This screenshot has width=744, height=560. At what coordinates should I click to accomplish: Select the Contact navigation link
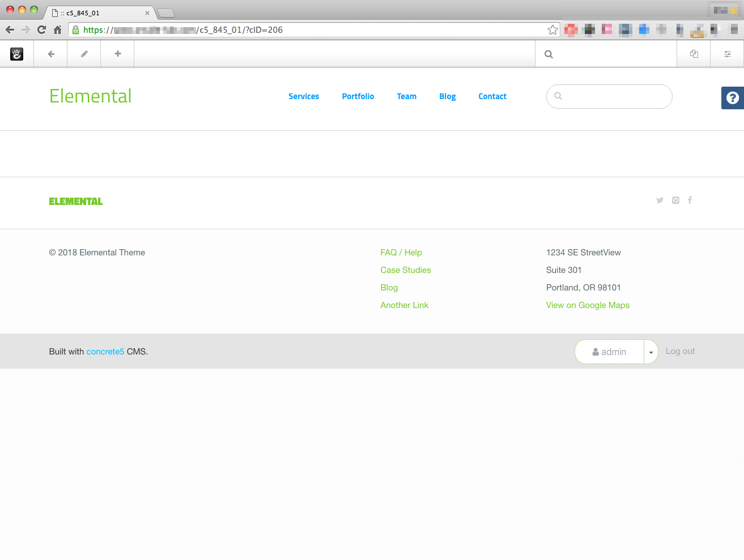pos(492,96)
